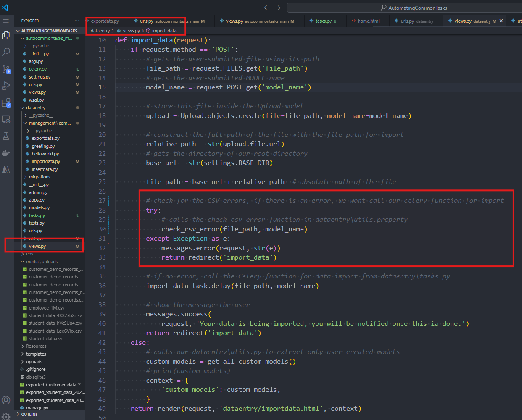This screenshot has width=522, height=420.
Task: Open student_data.csv in the explorer
Action: [x=49, y=339]
